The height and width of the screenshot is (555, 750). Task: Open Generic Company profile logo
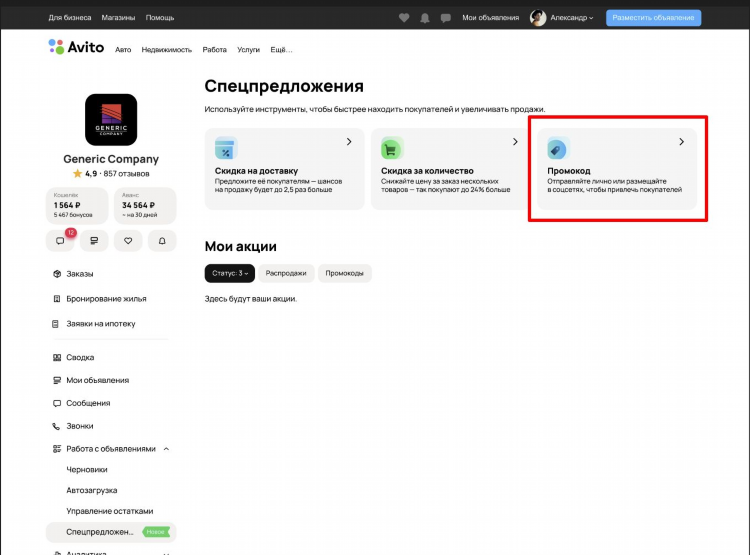coord(111,120)
